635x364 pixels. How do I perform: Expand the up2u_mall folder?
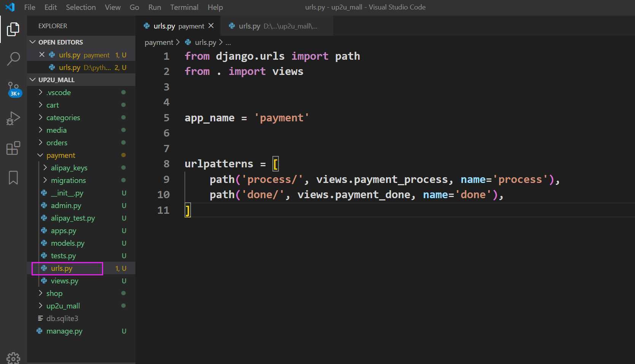coord(81,306)
